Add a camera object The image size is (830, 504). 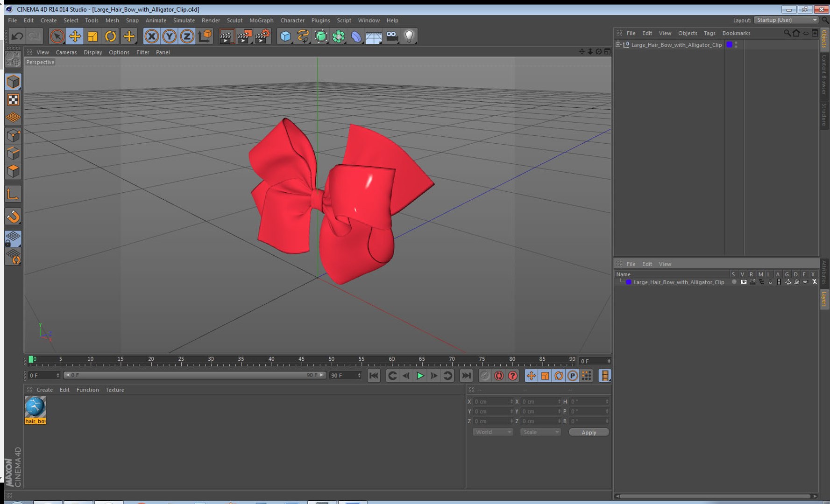[x=392, y=36]
